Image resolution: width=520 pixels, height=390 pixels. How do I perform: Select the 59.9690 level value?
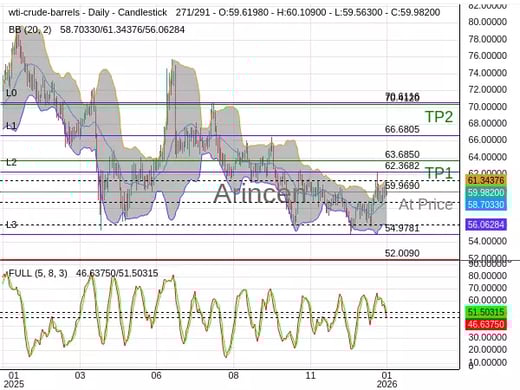(x=402, y=185)
